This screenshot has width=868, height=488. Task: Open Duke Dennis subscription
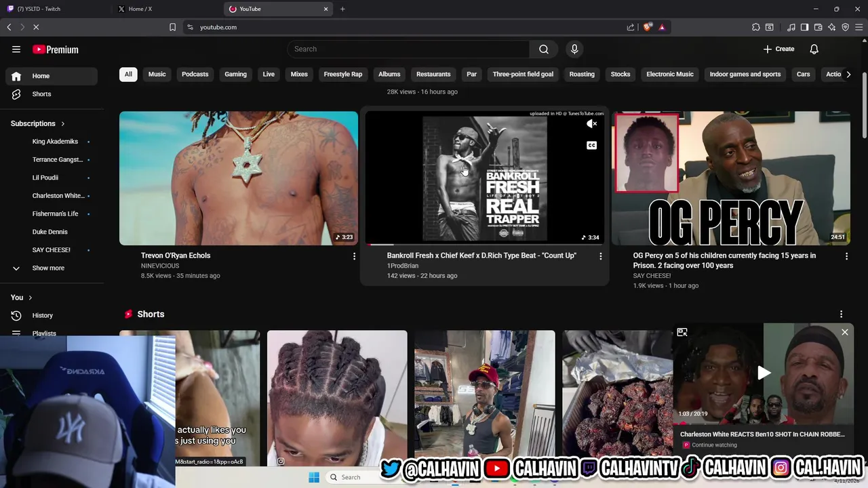[x=50, y=232]
